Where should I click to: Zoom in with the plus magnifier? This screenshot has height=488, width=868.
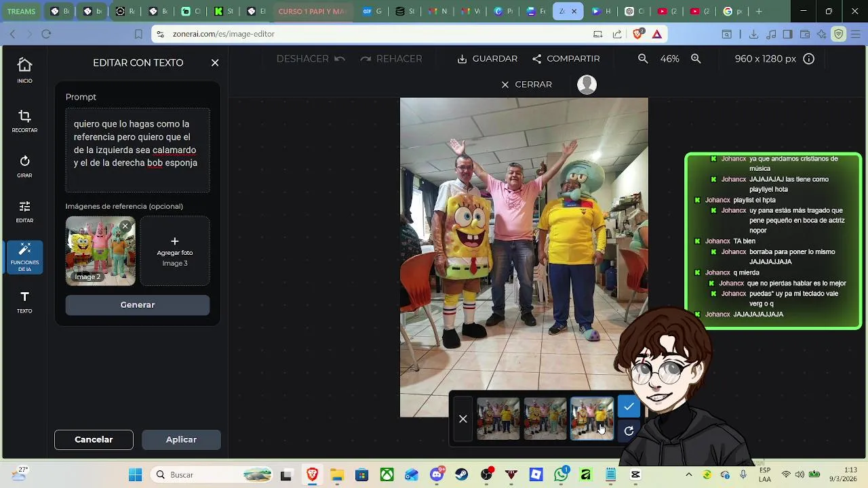tap(696, 59)
